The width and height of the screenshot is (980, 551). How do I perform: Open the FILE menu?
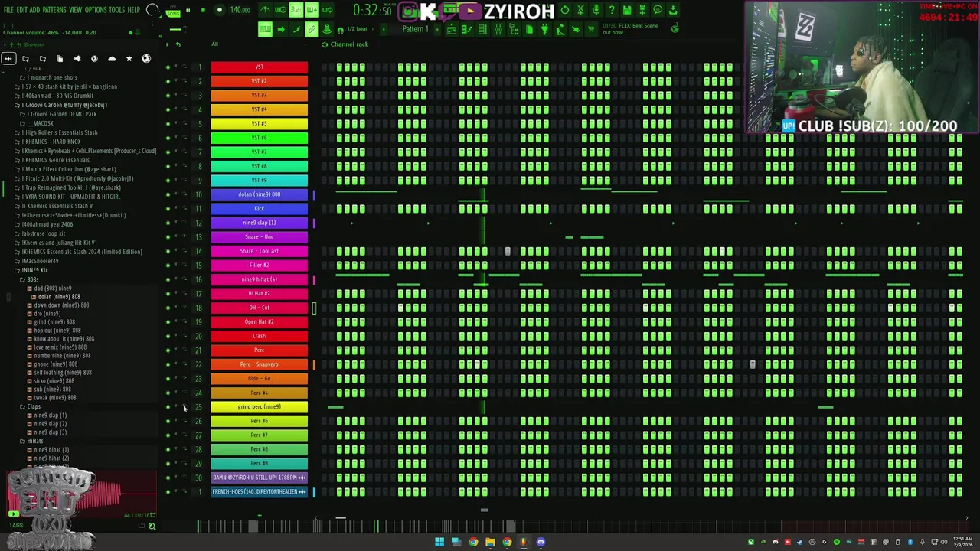pos(8,10)
